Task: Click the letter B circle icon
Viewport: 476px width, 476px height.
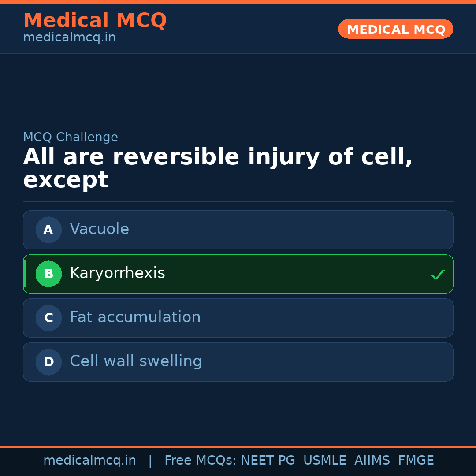Action: click(x=48, y=274)
